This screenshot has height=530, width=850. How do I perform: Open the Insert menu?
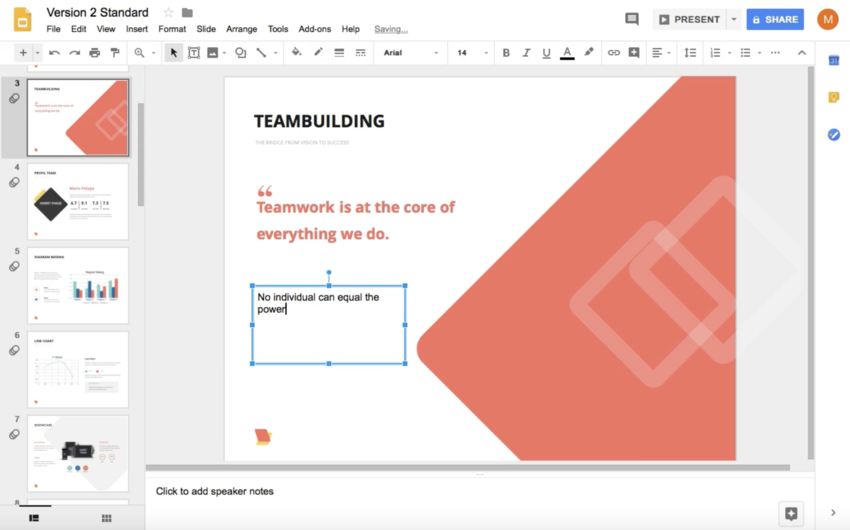point(137,29)
